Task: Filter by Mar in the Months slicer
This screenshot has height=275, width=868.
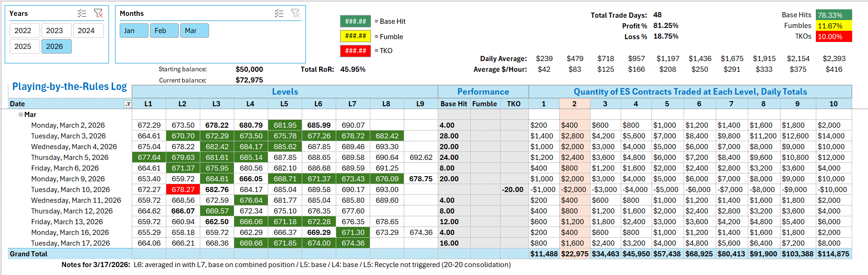Action: (194, 31)
